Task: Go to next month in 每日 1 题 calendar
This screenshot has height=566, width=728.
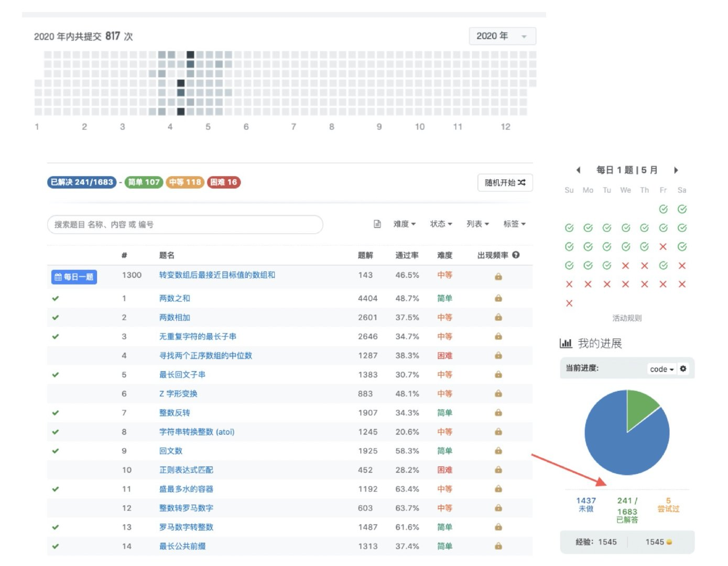Action: [676, 170]
